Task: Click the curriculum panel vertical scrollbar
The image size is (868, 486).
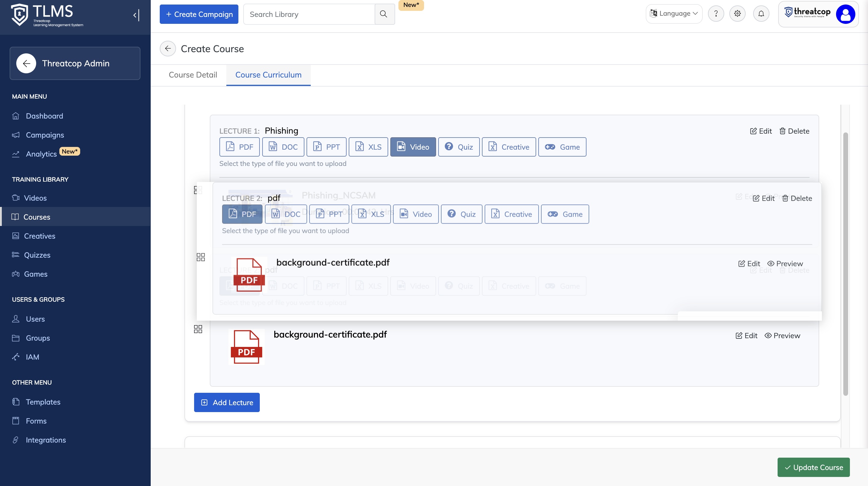Action: click(845, 263)
